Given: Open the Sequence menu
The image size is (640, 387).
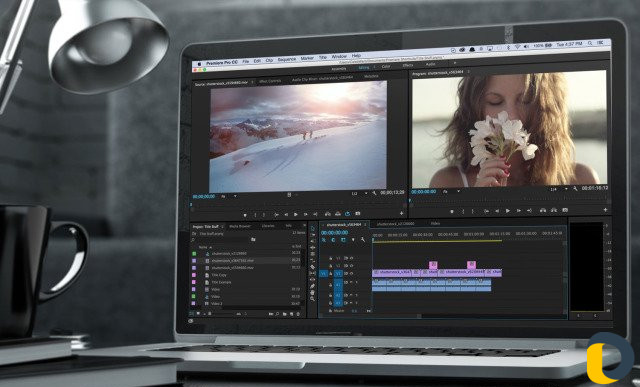Looking at the screenshot, I should click(x=287, y=59).
